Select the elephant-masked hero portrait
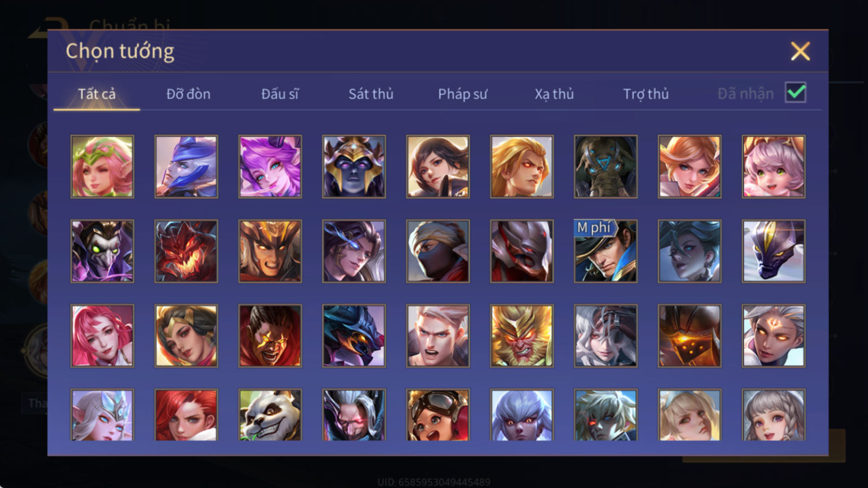868x488 pixels. (x=605, y=167)
